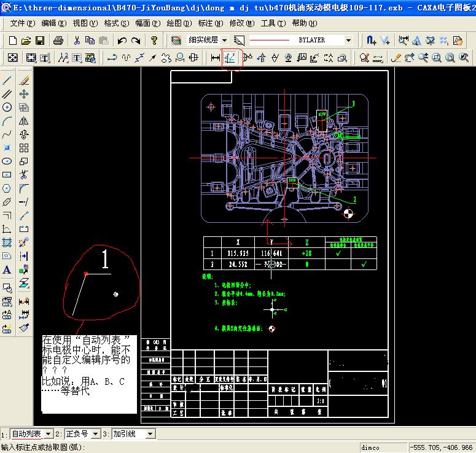Select the Arc drawing tool
Viewport: 476px width, 453px height.
tap(7, 121)
